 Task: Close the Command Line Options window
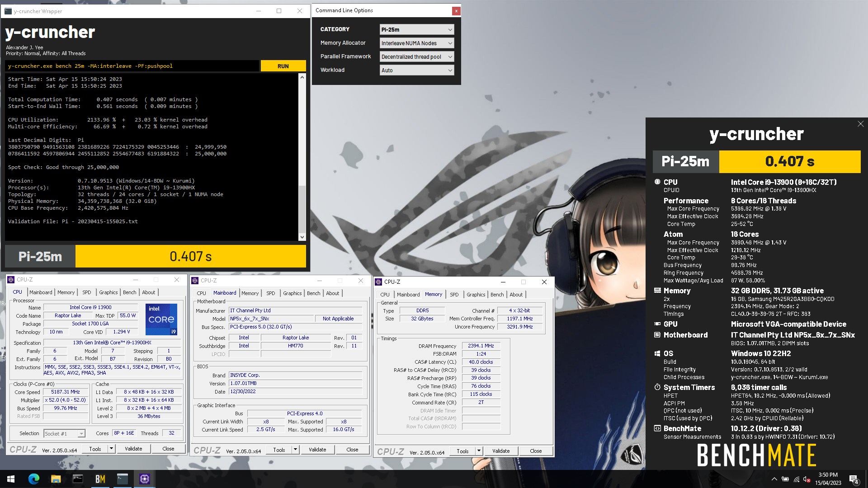(456, 10)
